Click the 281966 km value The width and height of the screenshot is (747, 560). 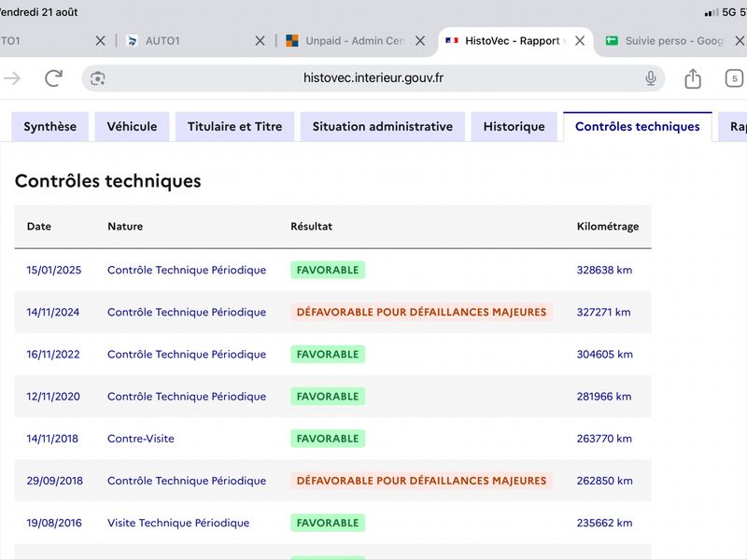pyautogui.click(x=604, y=397)
